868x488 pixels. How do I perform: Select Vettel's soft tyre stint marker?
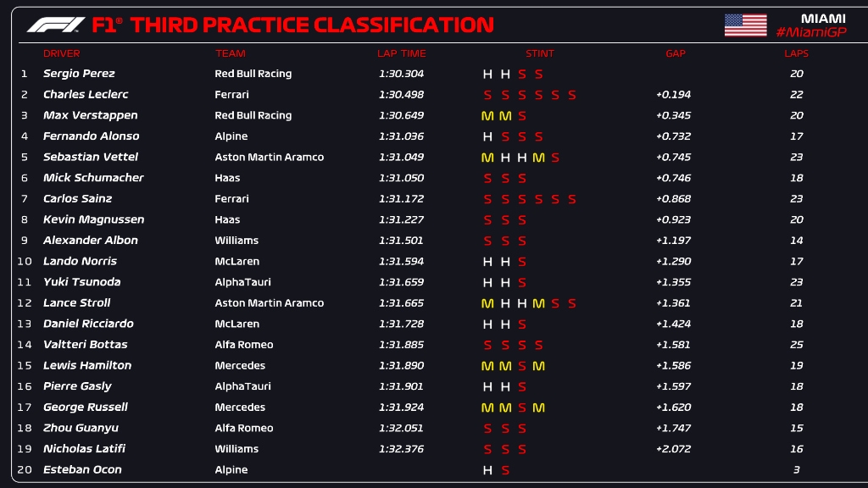[555, 158]
